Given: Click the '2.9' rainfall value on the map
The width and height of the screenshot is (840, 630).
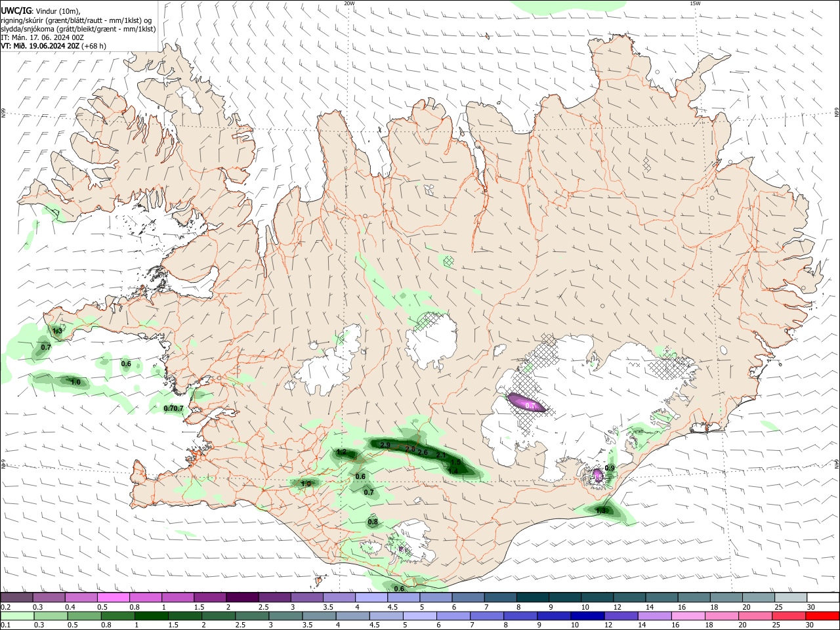Looking at the screenshot, I should (385, 446).
